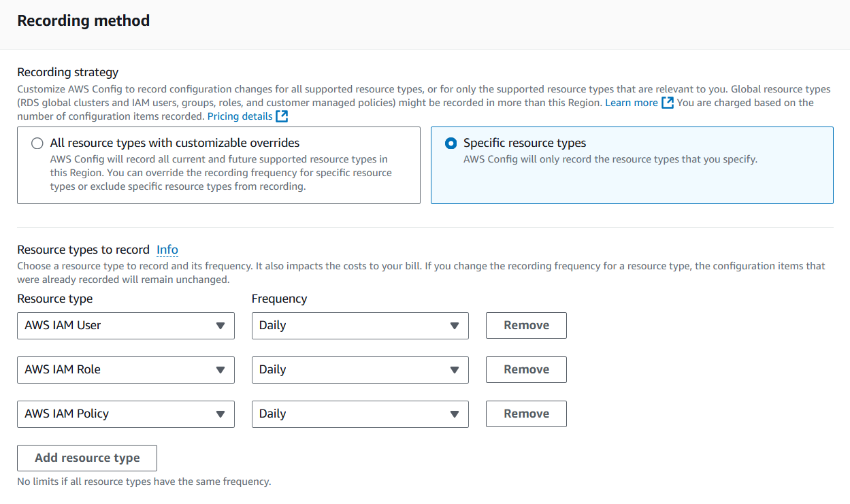Select All resource types with customizable overrides
This screenshot has height=504, width=850.
tap(37, 144)
